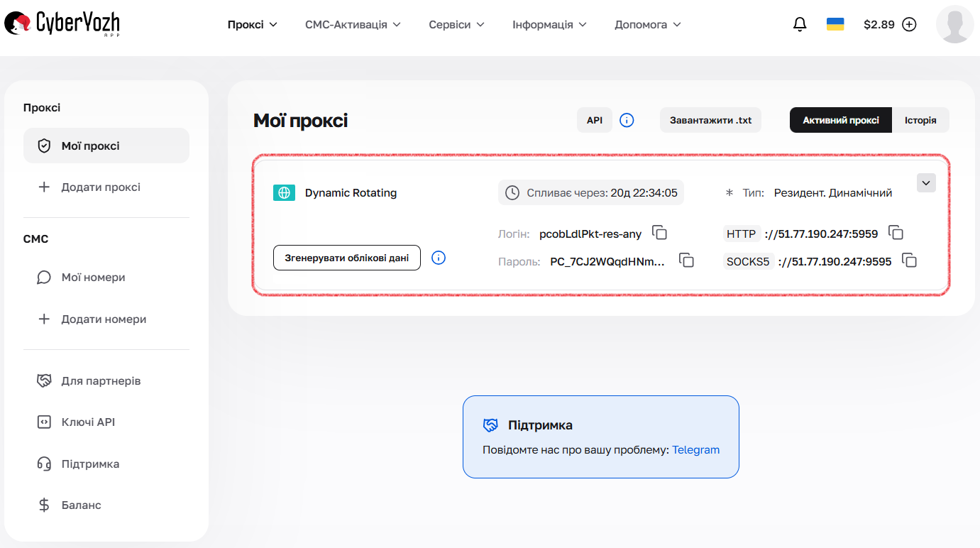Viewport: 980px width, 548px height.
Task: Open the Проксі dropdown menu
Action: pyautogui.click(x=253, y=23)
